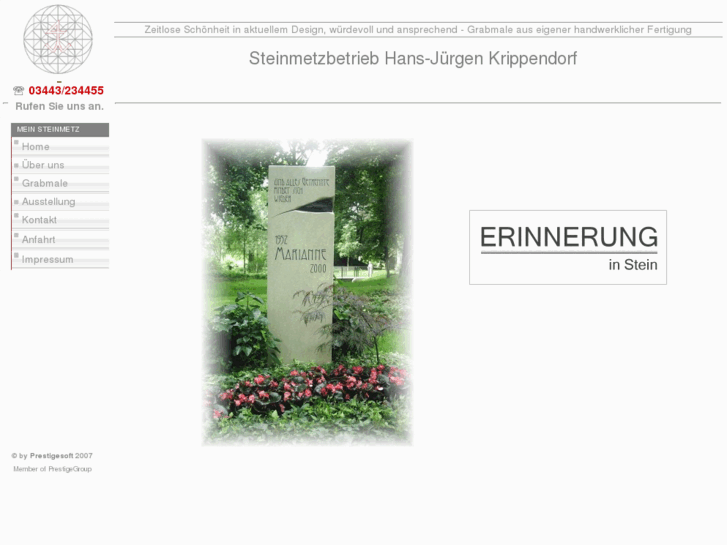Click the 'Rufen Sie uns an.' text
727x545 pixels.
tap(59, 106)
